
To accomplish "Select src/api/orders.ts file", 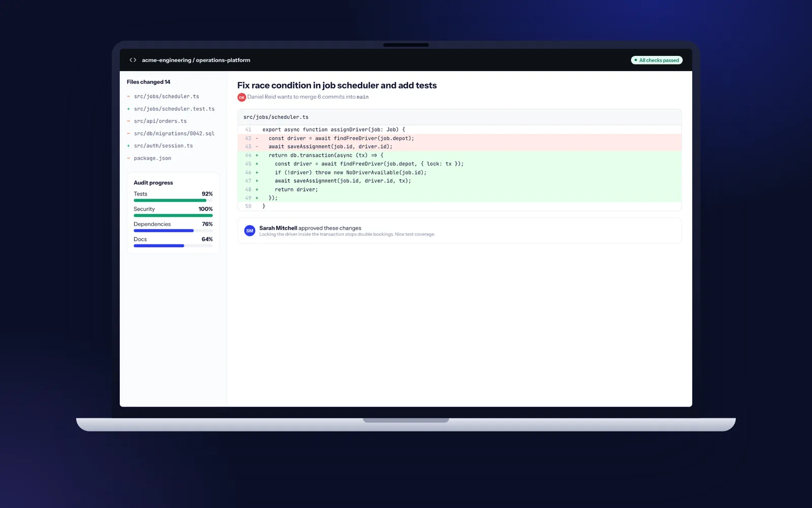I will [160, 121].
